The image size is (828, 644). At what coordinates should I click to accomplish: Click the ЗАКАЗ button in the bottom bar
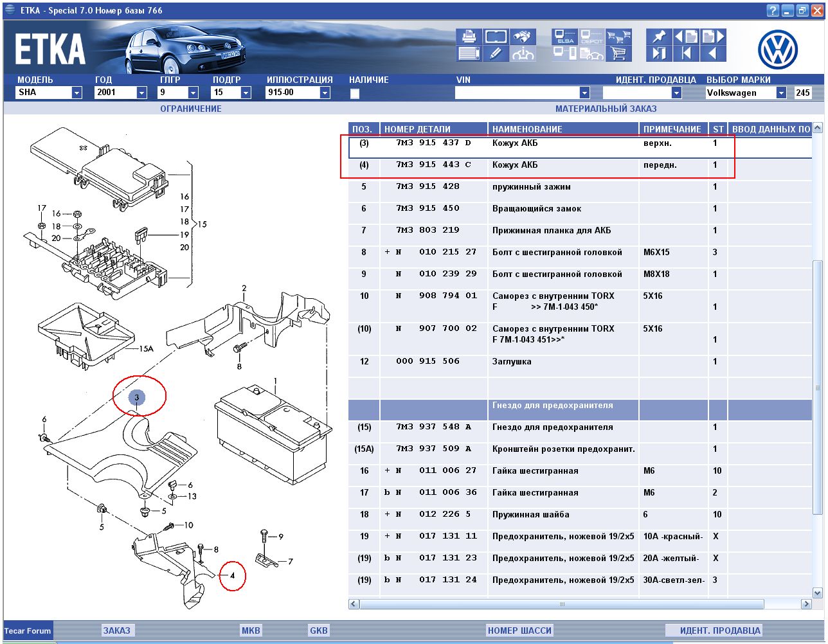117,631
